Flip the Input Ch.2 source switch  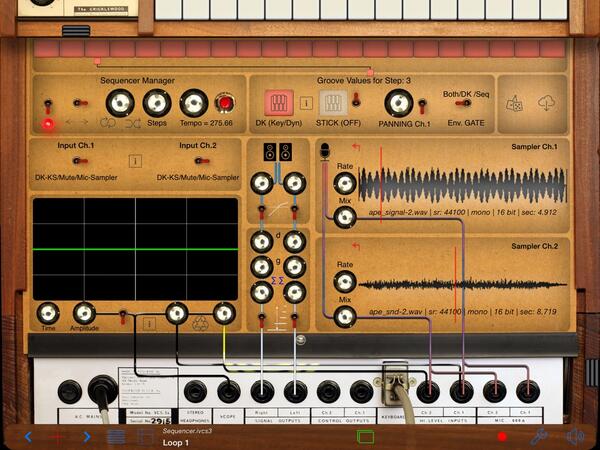click(x=201, y=161)
